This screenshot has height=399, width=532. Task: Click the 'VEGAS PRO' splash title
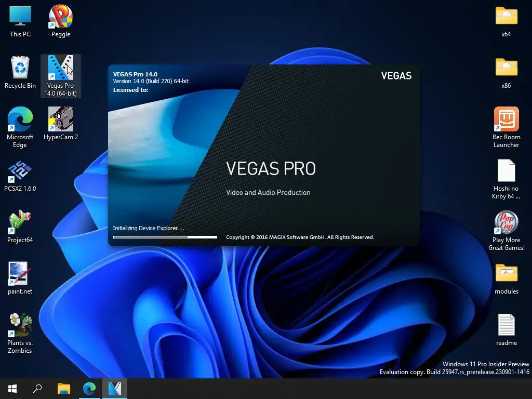pyautogui.click(x=271, y=169)
